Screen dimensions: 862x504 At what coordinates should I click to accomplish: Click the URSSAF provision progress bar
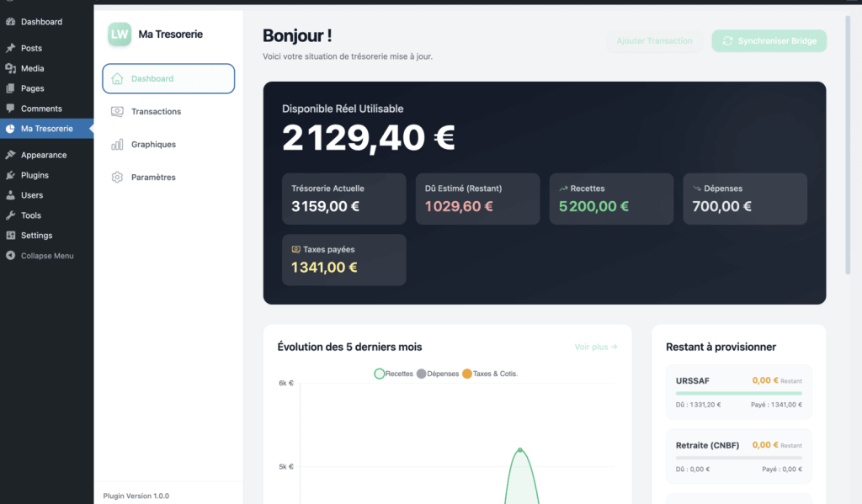[x=738, y=392]
